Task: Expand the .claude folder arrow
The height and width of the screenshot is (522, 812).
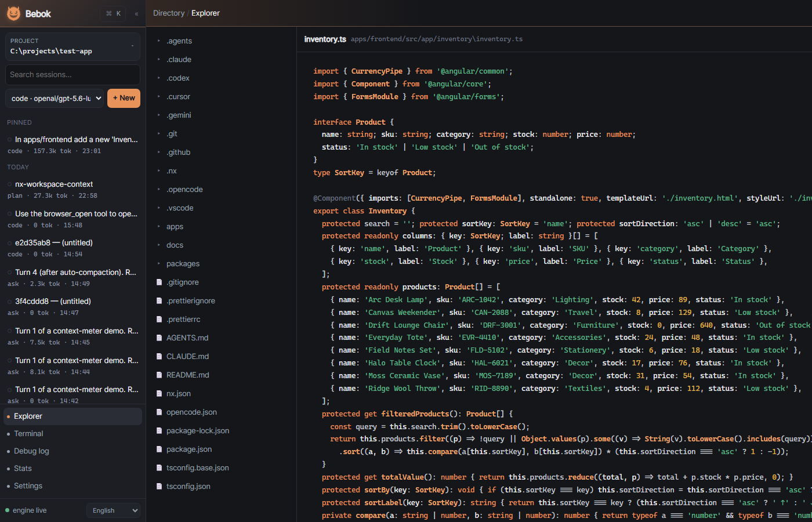Action: 159,60
